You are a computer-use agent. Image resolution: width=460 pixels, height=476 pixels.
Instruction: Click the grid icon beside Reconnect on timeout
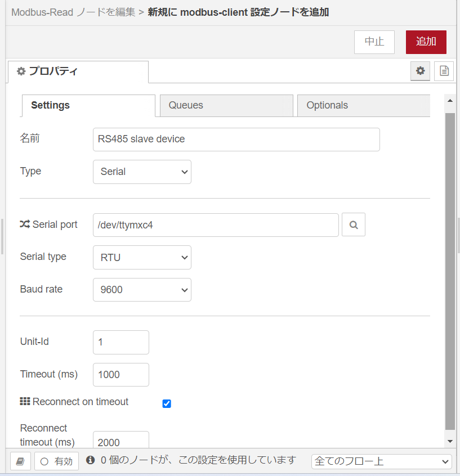(25, 401)
